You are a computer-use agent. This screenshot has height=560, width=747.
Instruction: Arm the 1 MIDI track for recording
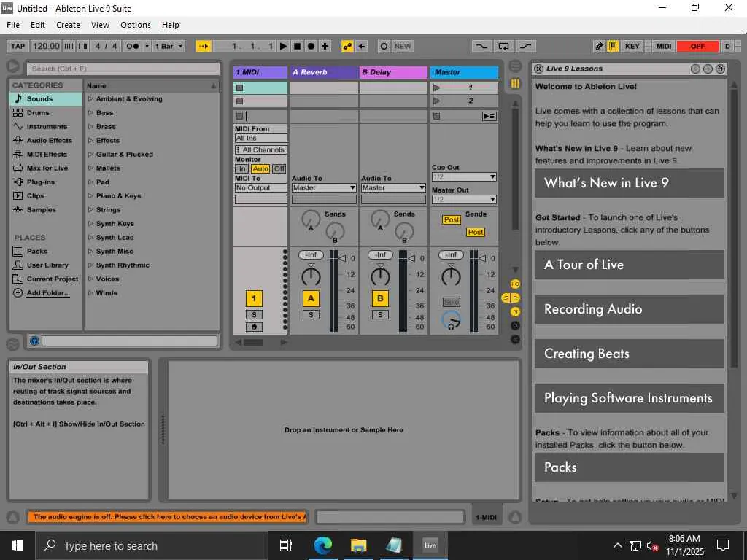254,327
